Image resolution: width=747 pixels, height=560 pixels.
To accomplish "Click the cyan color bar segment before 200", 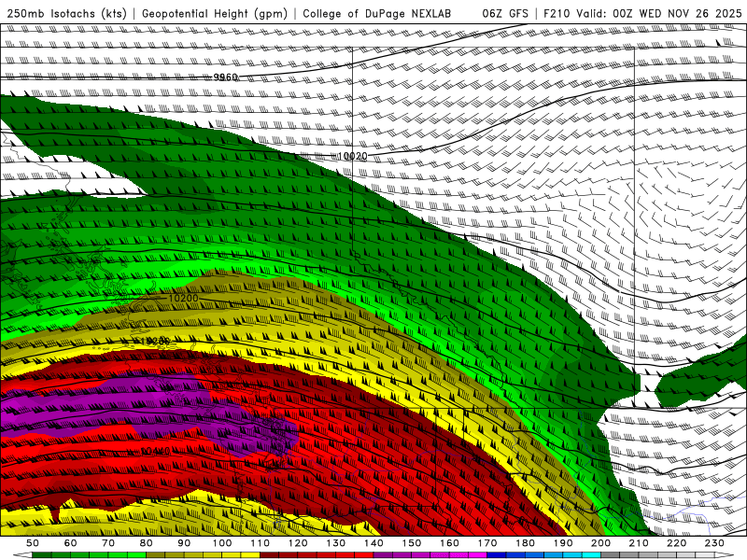I will point(592,555).
